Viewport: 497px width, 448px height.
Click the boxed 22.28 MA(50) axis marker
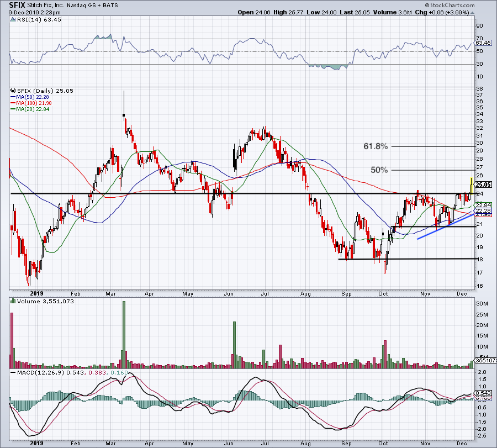click(x=483, y=211)
